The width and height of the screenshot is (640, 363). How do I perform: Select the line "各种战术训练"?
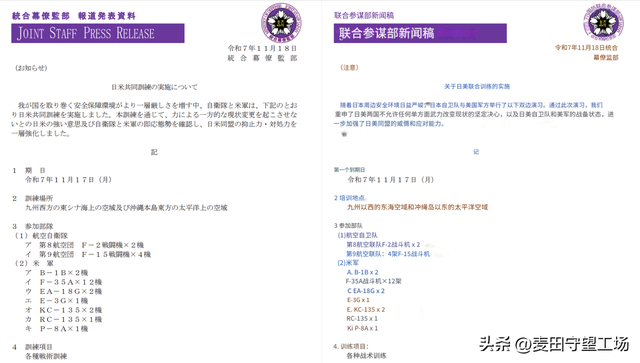point(367,356)
